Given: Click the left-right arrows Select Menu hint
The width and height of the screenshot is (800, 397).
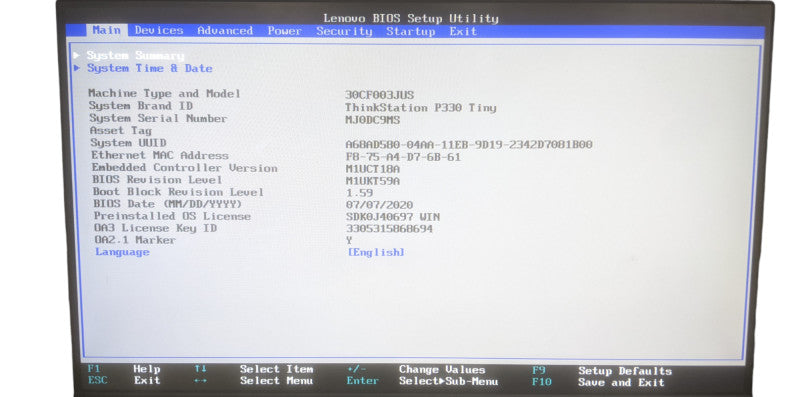Looking at the screenshot, I should point(254,381).
